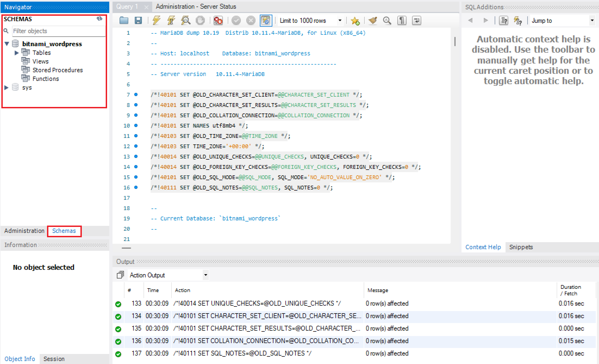Viewport: 599px width, 364px height.
Task: Toggle word wrap in editor
Action: 416,21
